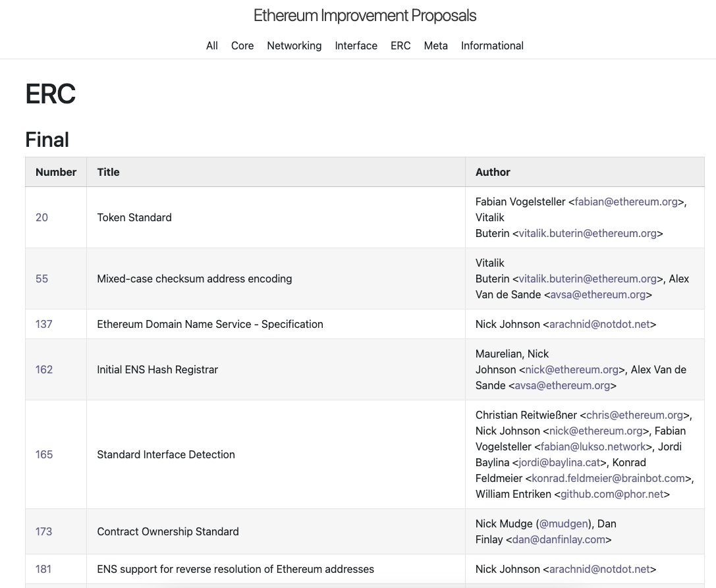716x588 pixels.
Task: Open EIP number 165
Action: tap(44, 454)
